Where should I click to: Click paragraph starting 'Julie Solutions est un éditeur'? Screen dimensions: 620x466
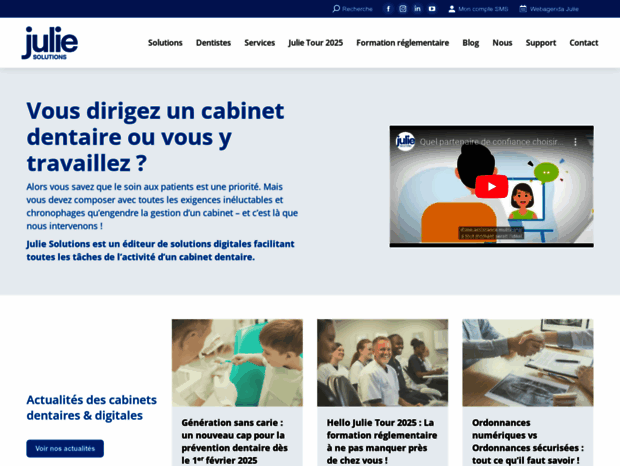[160, 250]
